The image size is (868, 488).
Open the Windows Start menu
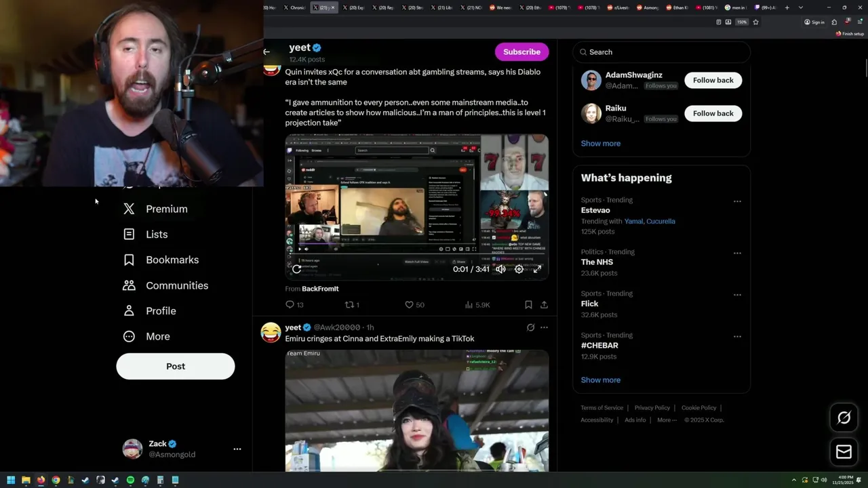tap(11, 480)
